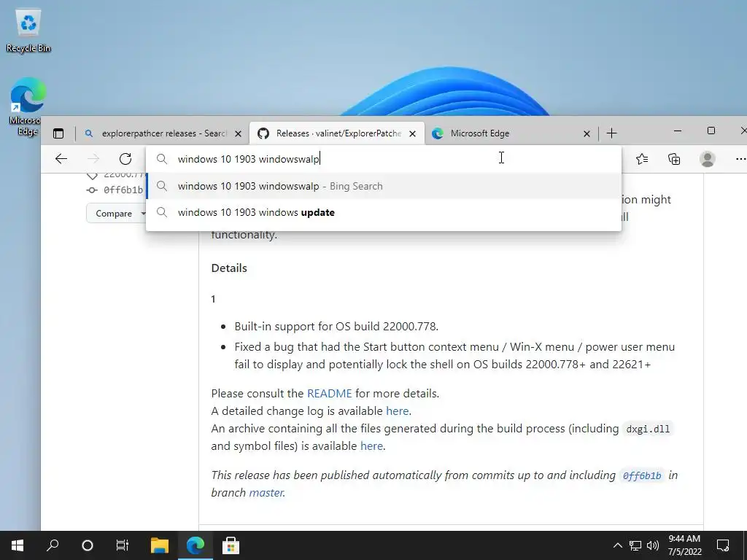The image size is (747, 560).
Task: Close the explorerpathcer releases search tab
Action: (x=239, y=134)
